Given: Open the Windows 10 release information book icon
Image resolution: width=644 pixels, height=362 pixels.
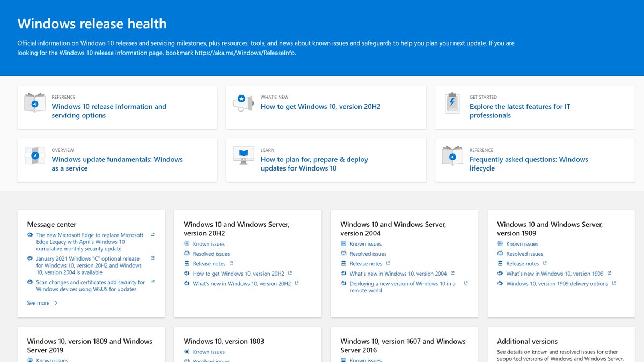Looking at the screenshot, I should (x=35, y=103).
